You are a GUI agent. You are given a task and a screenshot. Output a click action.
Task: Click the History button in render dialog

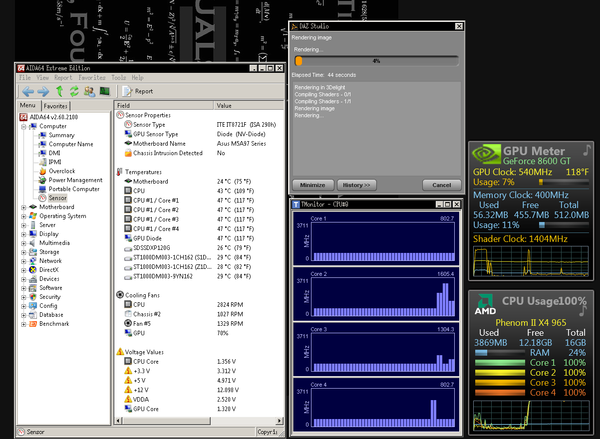(355, 185)
